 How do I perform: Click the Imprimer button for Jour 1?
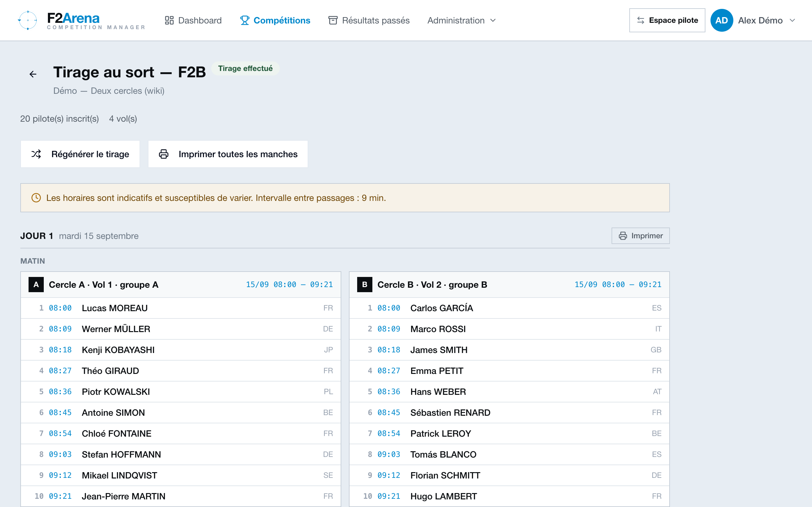pos(640,236)
